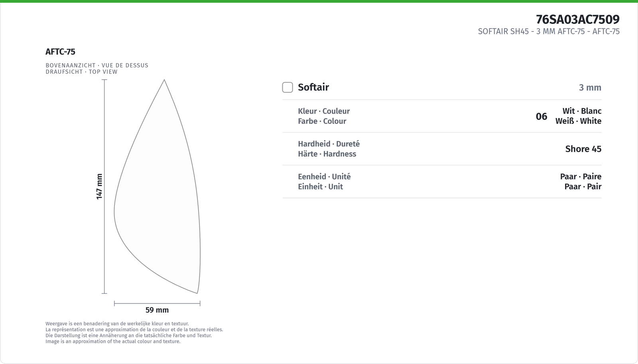Screen dimensions: 638x364
Task: Select product code 76SA03AC7509
Action: (577, 19)
